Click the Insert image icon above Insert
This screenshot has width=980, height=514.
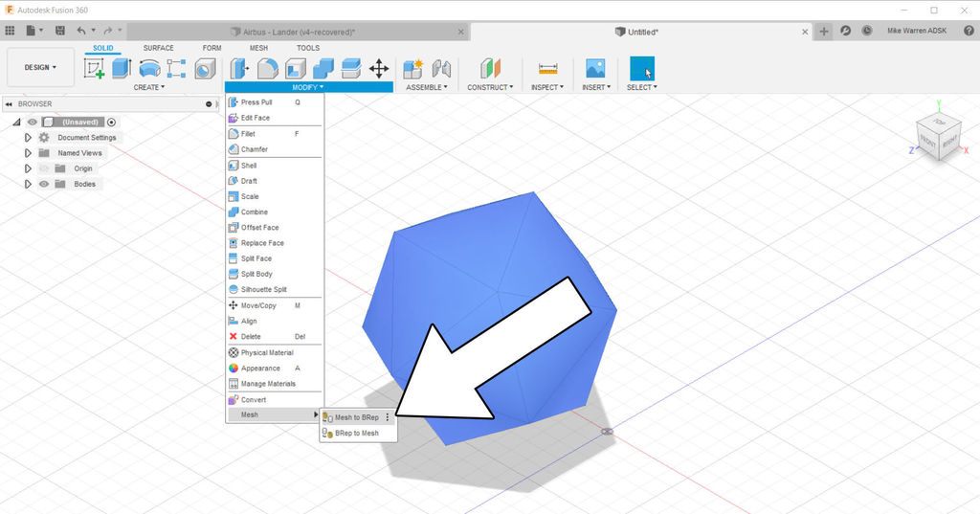[x=595, y=68]
